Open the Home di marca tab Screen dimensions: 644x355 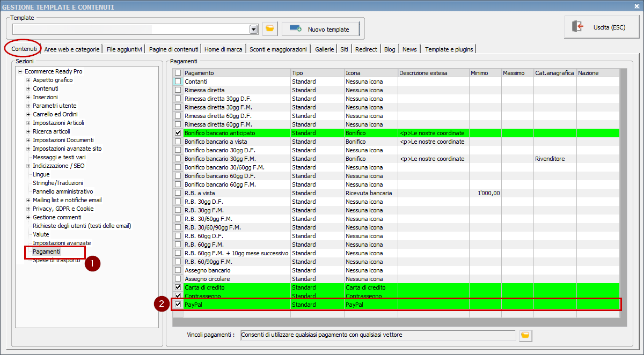[x=223, y=49]
